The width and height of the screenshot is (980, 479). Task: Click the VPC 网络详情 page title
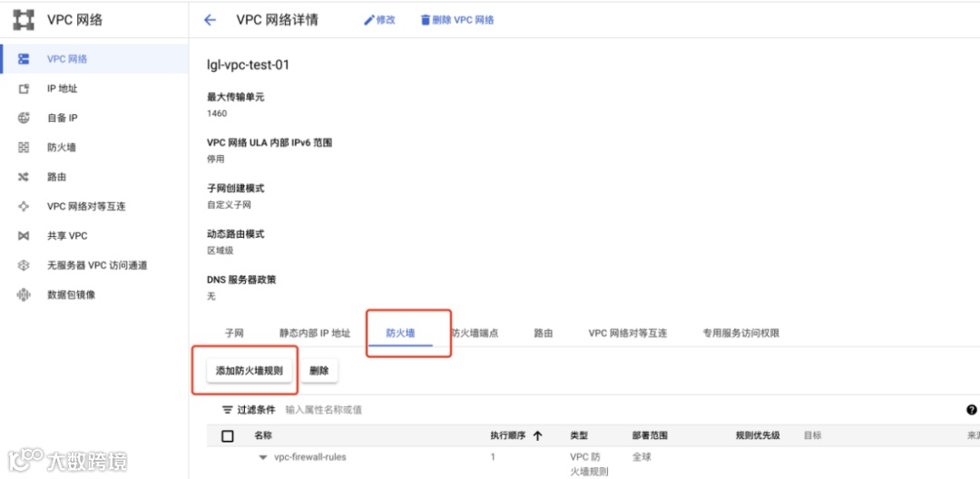[x=277, y=20]
